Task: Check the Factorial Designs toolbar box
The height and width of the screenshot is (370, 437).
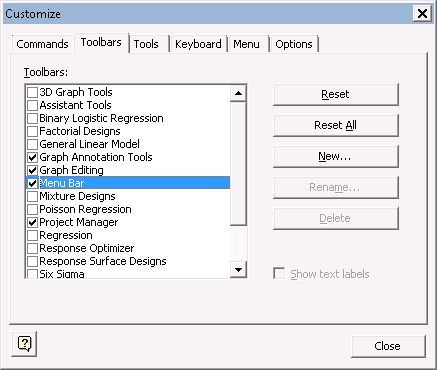Action: [32, 131]
